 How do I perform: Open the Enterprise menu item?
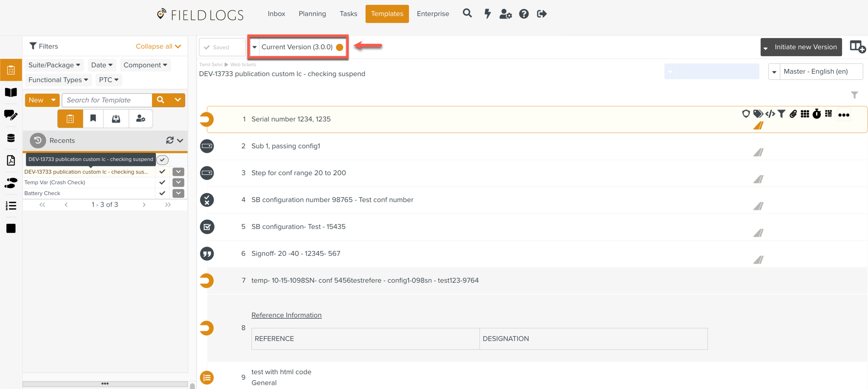[433, 14]
